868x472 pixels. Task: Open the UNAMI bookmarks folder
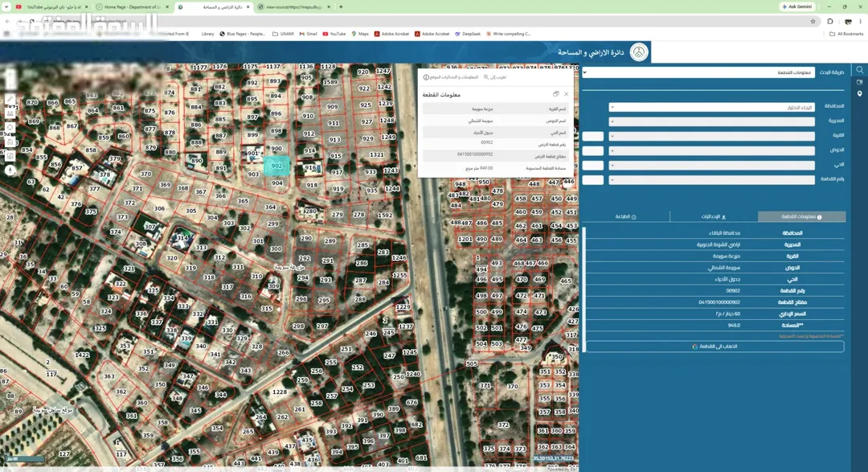pos(283,34)
